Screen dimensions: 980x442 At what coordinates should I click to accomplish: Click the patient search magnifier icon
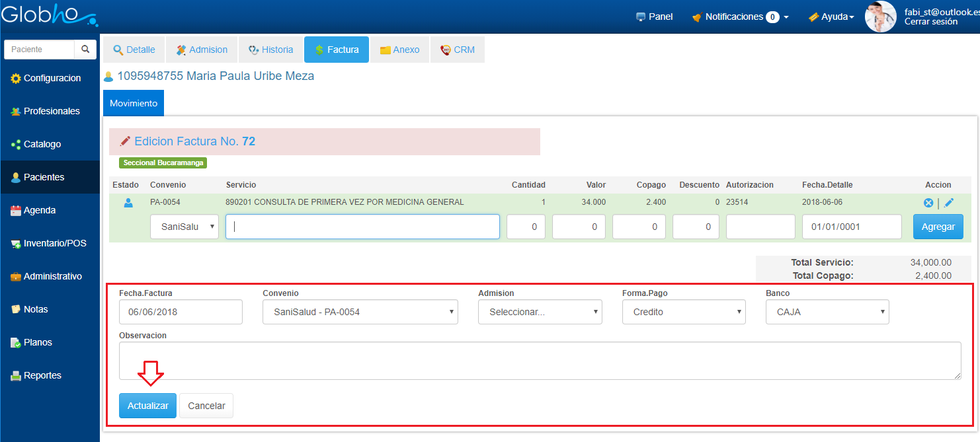click(x=85, y=50)
